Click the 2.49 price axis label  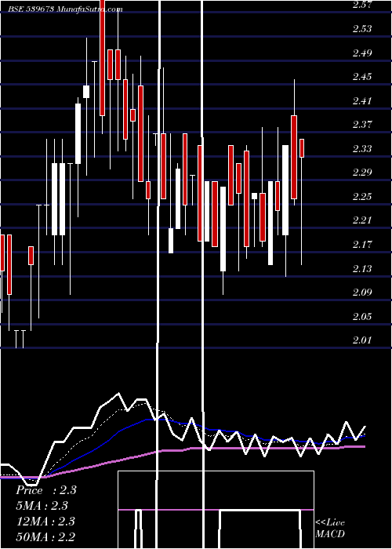click(362, 53)
